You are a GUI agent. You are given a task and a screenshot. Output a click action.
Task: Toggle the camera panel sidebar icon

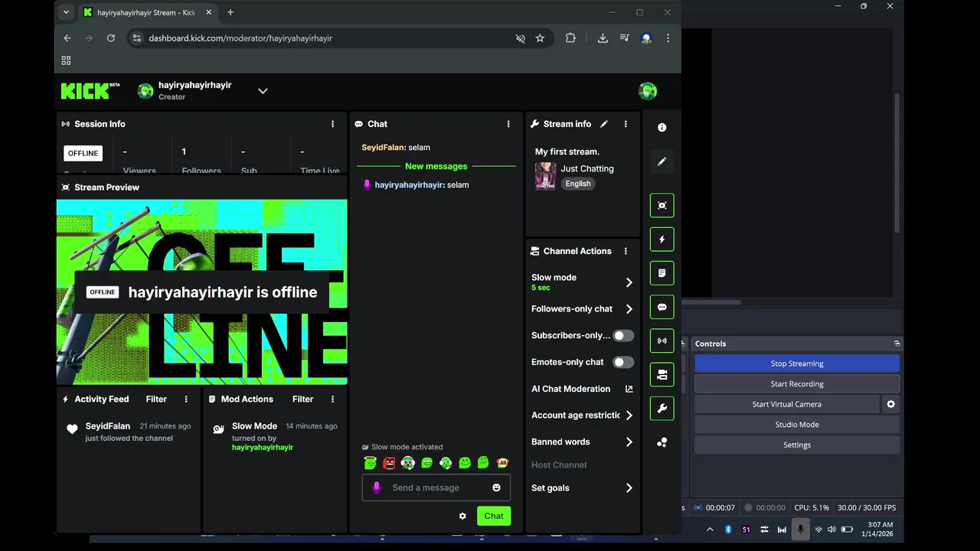662,374
